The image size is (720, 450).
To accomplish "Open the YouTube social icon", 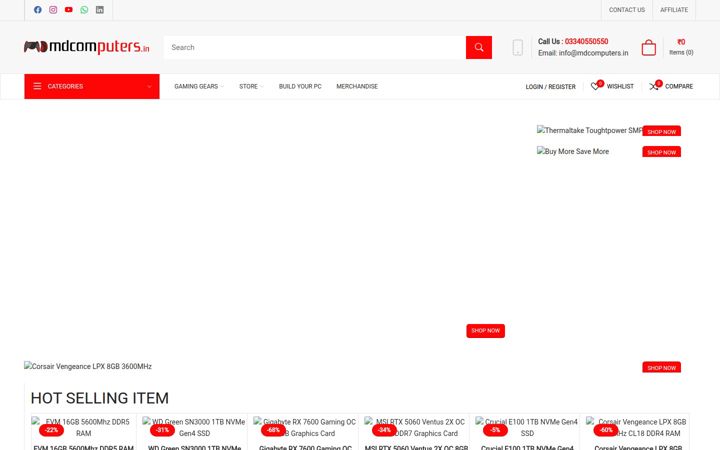I will 68,10.
